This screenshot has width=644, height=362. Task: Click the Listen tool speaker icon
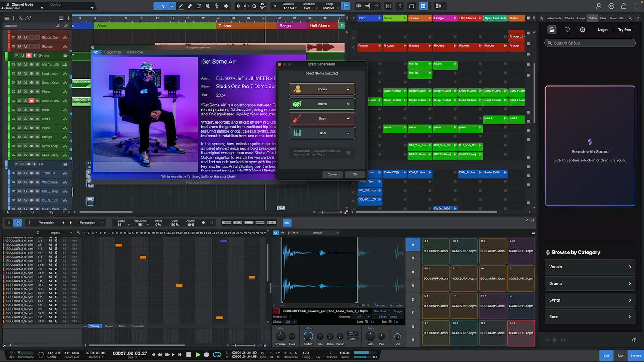point(226,6)
